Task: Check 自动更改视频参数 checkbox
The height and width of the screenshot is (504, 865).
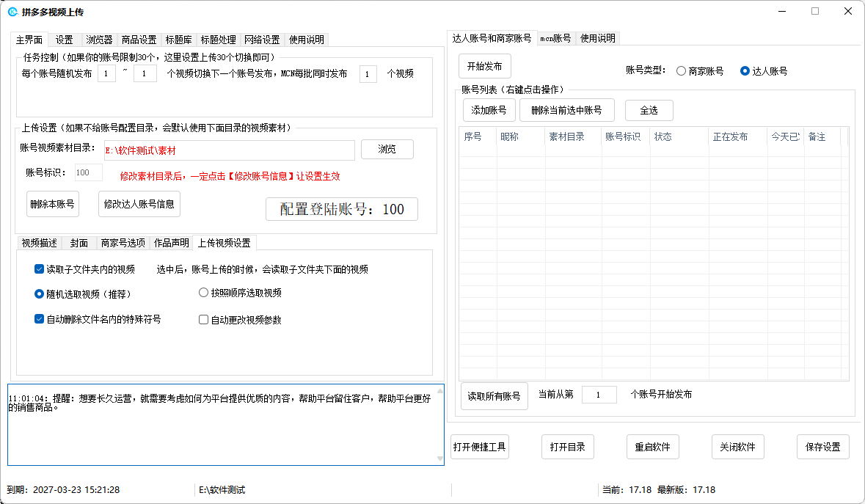Action: (x=204, y=320)
